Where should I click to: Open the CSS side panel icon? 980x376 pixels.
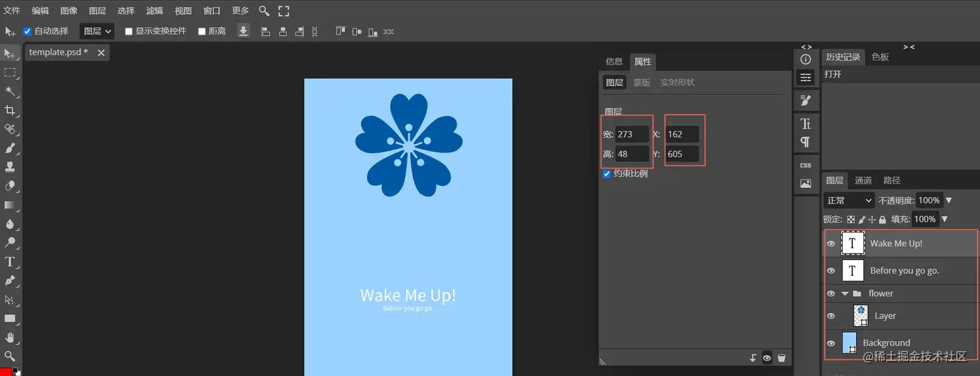pyautogui.click(x=806, y=165)
